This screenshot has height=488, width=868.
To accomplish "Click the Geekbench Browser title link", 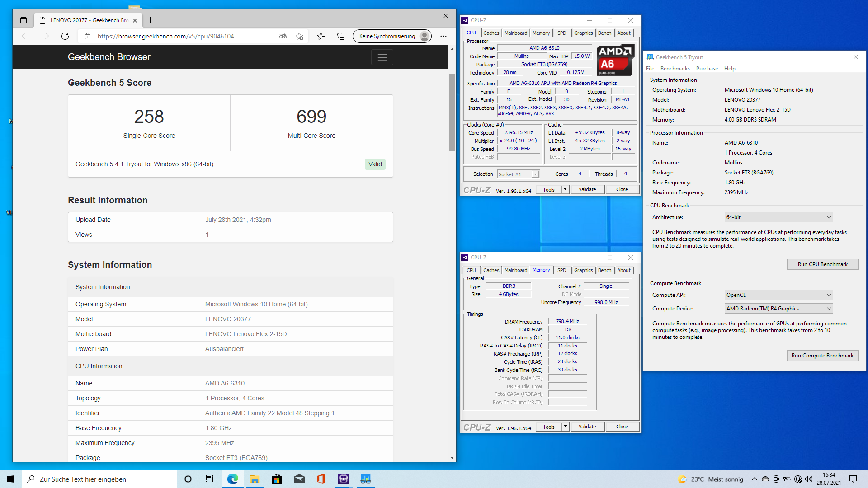I will click(109, 57).
